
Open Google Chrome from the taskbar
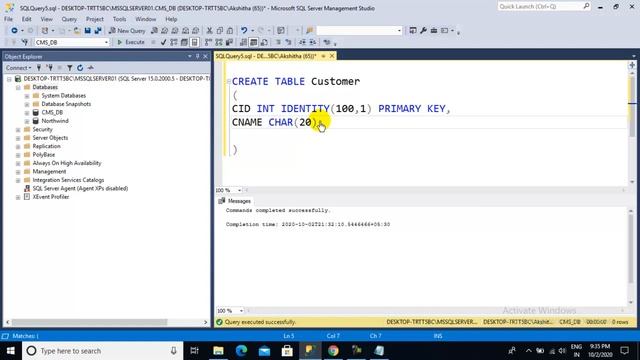coord(333,351)
